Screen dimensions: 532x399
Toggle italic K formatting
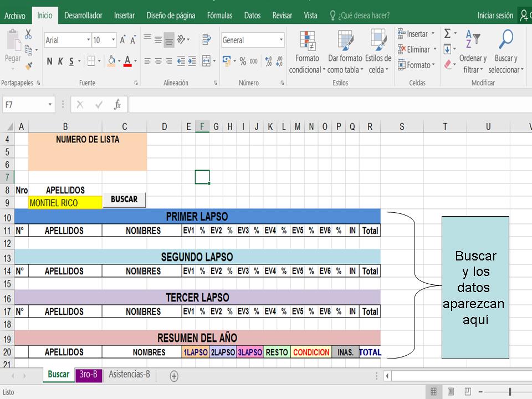[x=60, y=62]
